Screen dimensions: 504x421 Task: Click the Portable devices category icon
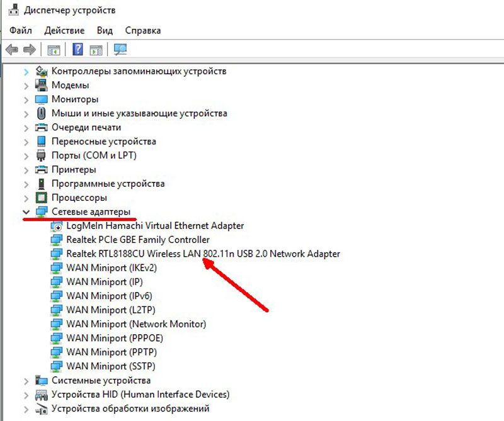click(41, 142)
